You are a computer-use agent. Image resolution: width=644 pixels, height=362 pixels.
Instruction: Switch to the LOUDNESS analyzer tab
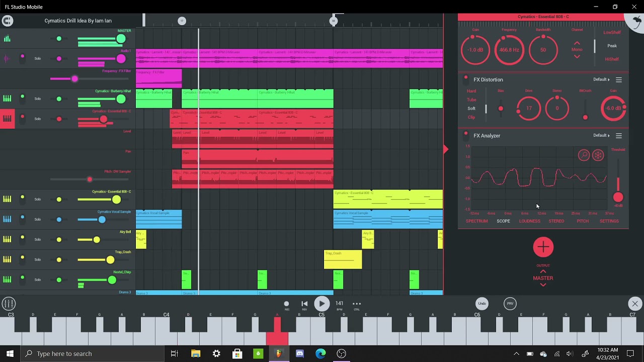pos(529,221)
